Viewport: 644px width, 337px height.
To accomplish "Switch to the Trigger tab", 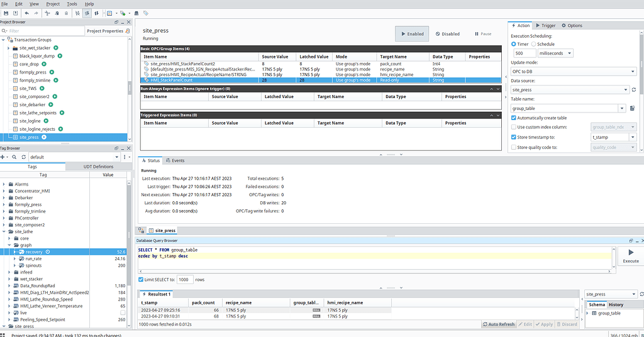I will click(x=545, y=26).
